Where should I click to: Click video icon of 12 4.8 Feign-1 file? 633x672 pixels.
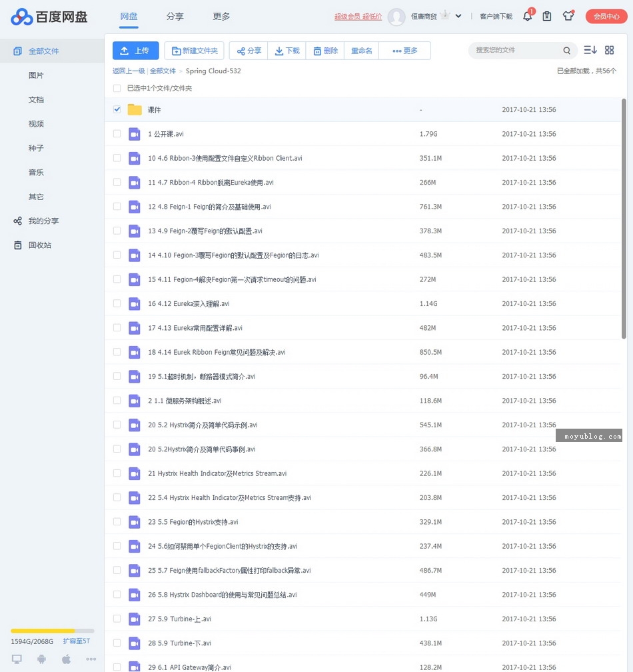(135, 207)
